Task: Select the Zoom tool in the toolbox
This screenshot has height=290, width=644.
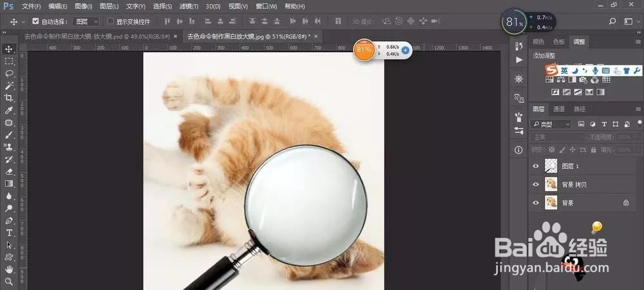Action: (x=8, y=282)
